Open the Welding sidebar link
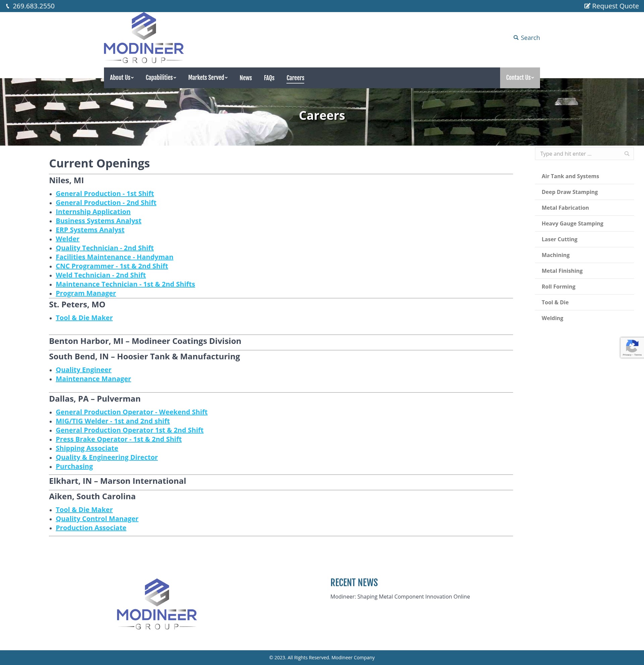The width and height of the screenshot is (644, 665). coord(552,318)
